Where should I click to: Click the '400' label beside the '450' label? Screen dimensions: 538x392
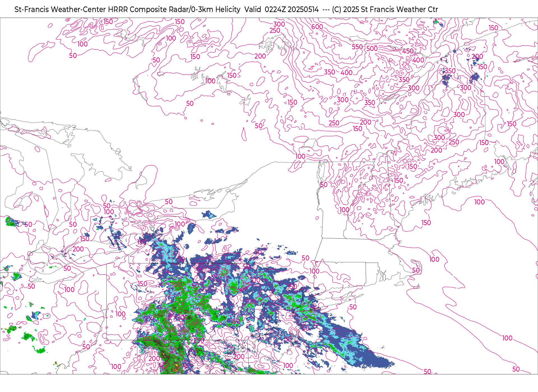[418, 60]
